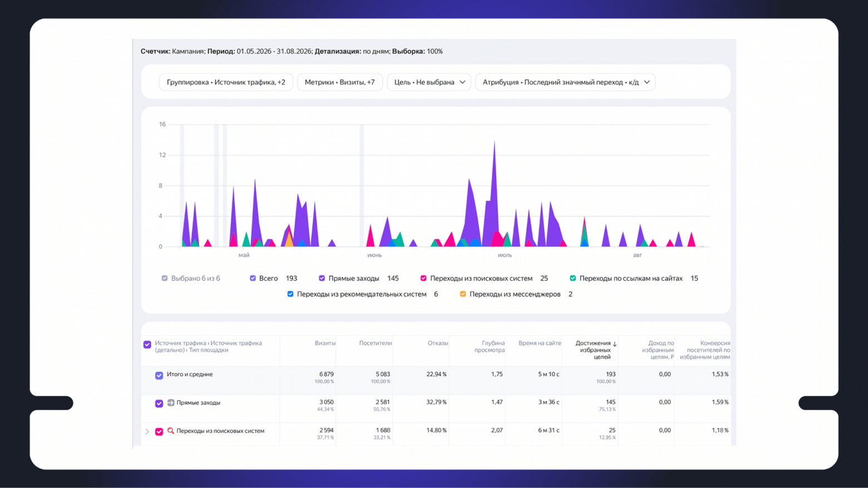This screenshot has width=868, height=488.
Task: Disable Переходы из рекомендательных систем series
Action: click(x=290, y=294)
